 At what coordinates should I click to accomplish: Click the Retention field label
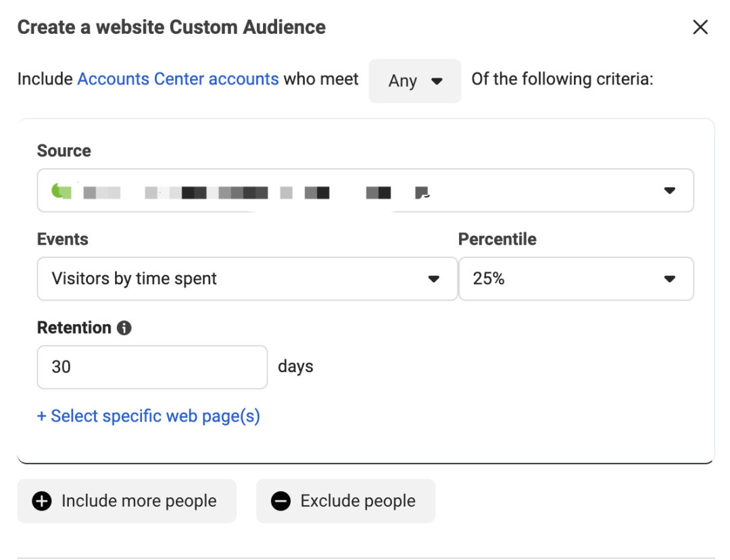74,328
